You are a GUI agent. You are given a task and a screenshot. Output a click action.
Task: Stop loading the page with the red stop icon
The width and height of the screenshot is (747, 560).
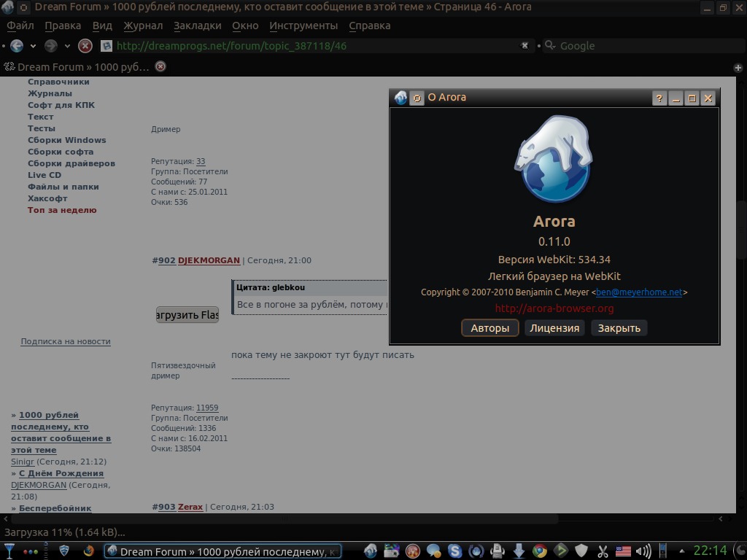tap(85, 46)
